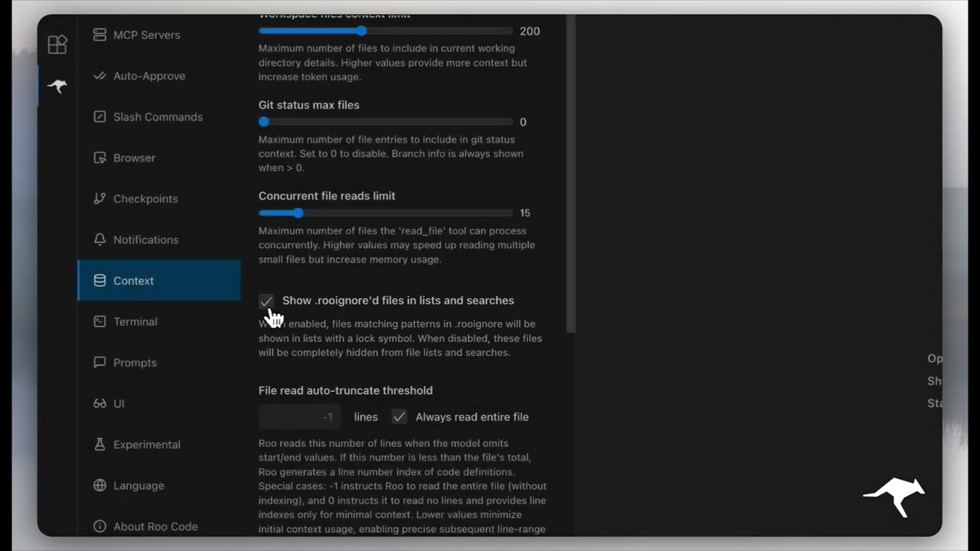Select the Context settings section

159,280
